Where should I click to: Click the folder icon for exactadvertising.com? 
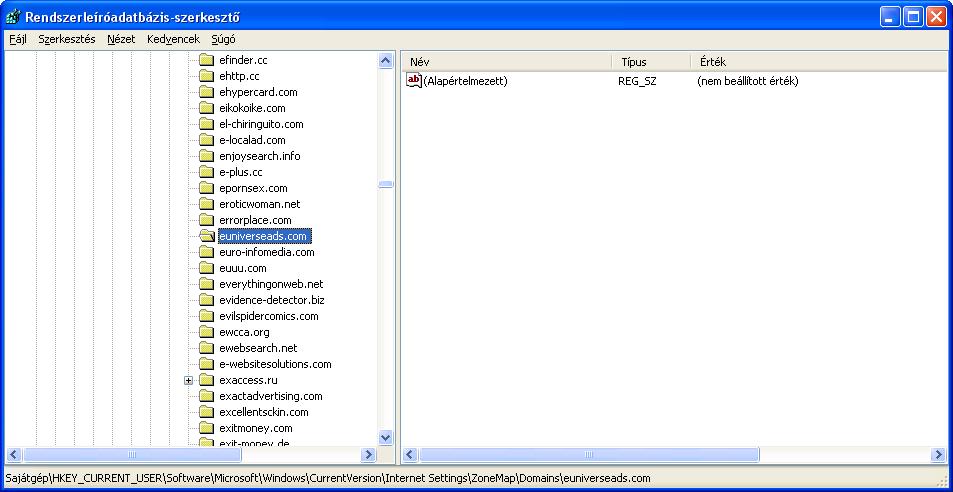coord(206,396)
